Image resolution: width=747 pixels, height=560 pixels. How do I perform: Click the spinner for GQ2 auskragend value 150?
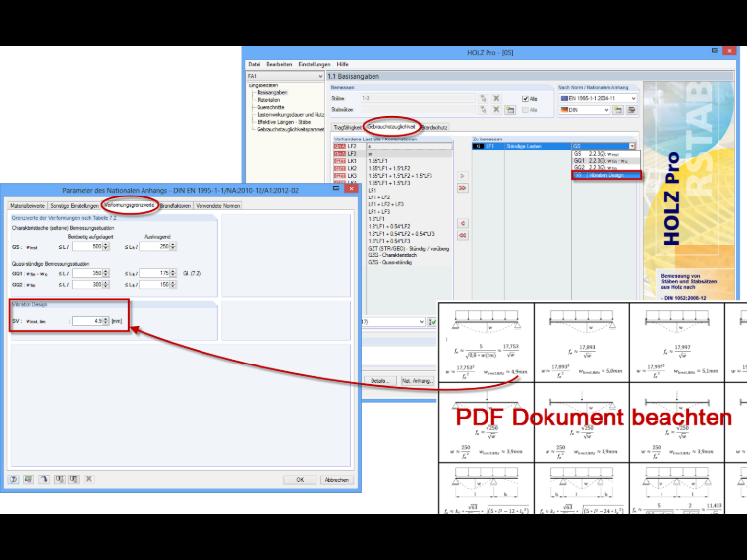point(173,284)
